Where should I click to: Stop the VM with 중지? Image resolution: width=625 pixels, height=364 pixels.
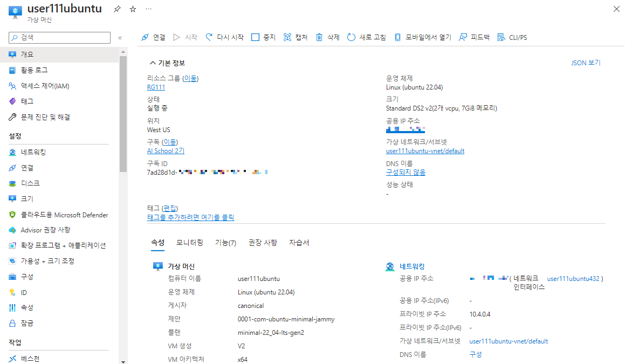click(264, 37)
